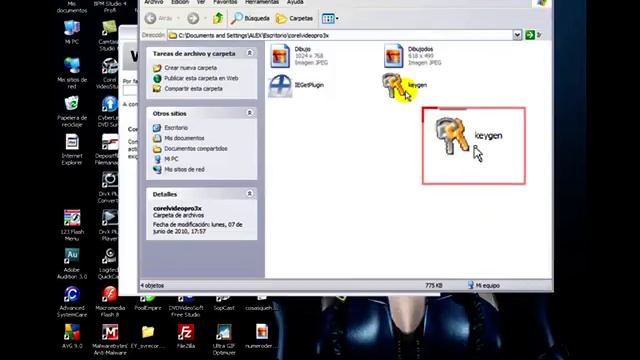
Task: Click Publicar esta carpeta en Web
Action: [x=201, y=78]
